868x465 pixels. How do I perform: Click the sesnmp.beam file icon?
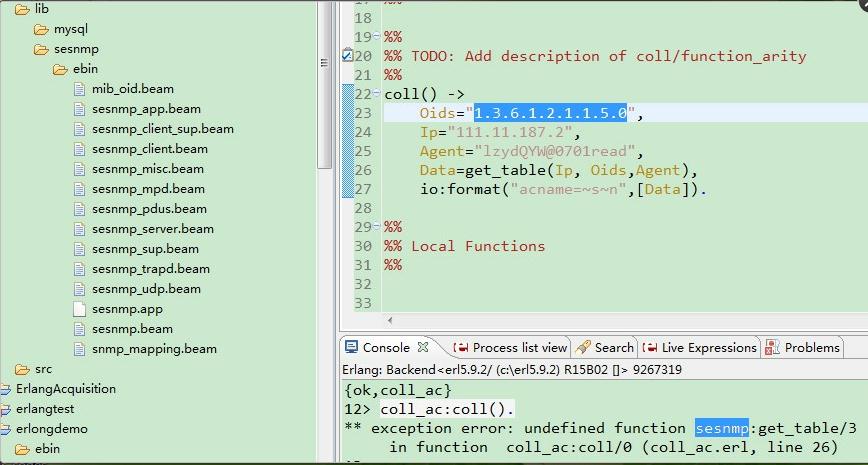(80, 329)
